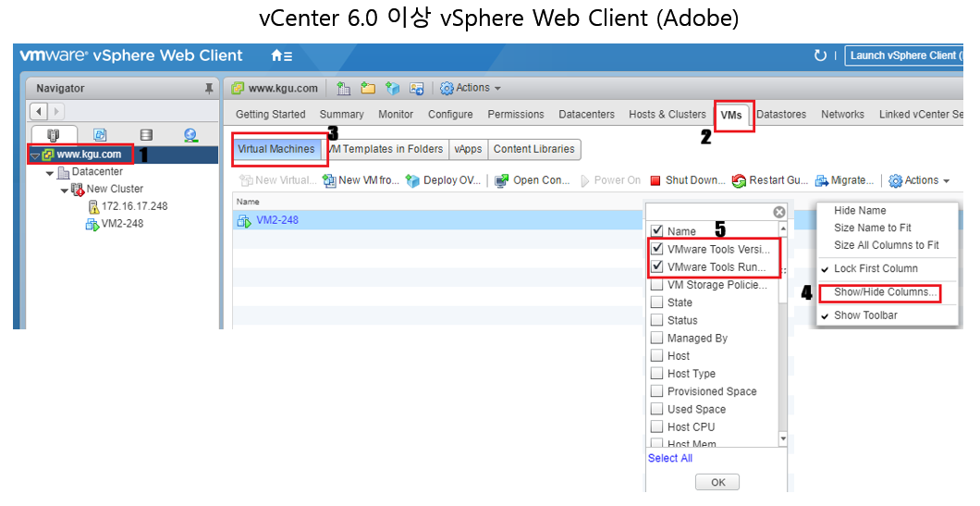Collapse the New Cluster tree node

tap(65, 191)
